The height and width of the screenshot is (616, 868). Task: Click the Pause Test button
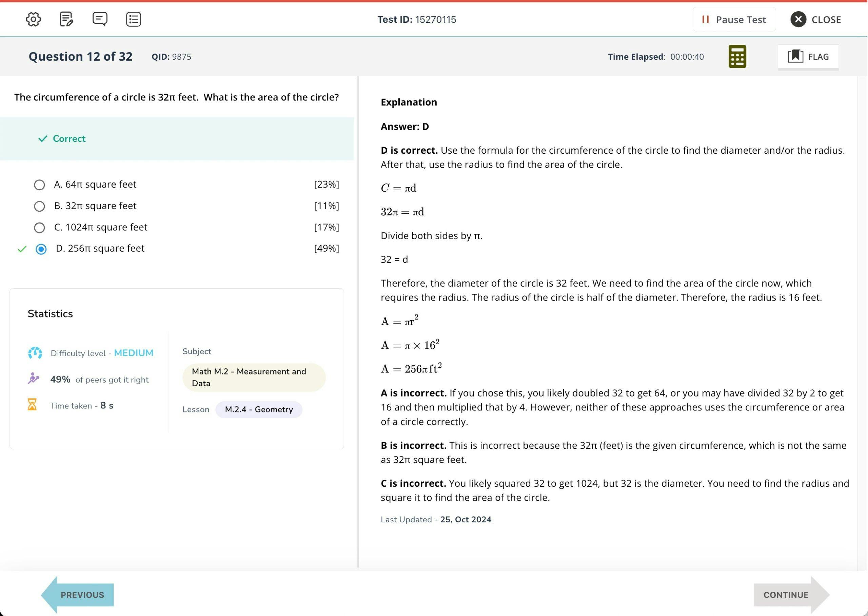click(x=734, y=19)
